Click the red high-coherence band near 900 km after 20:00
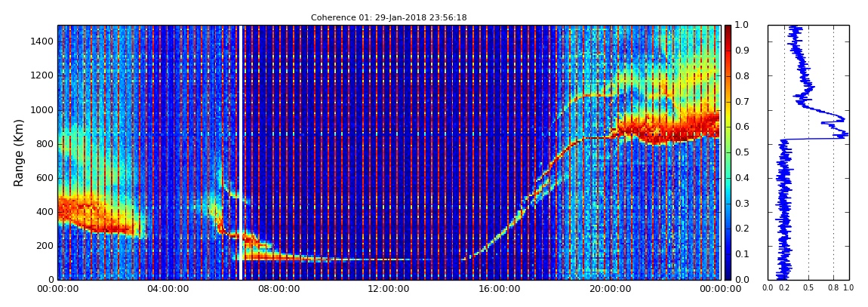This screenshot has height=307, width=868. 667,127
